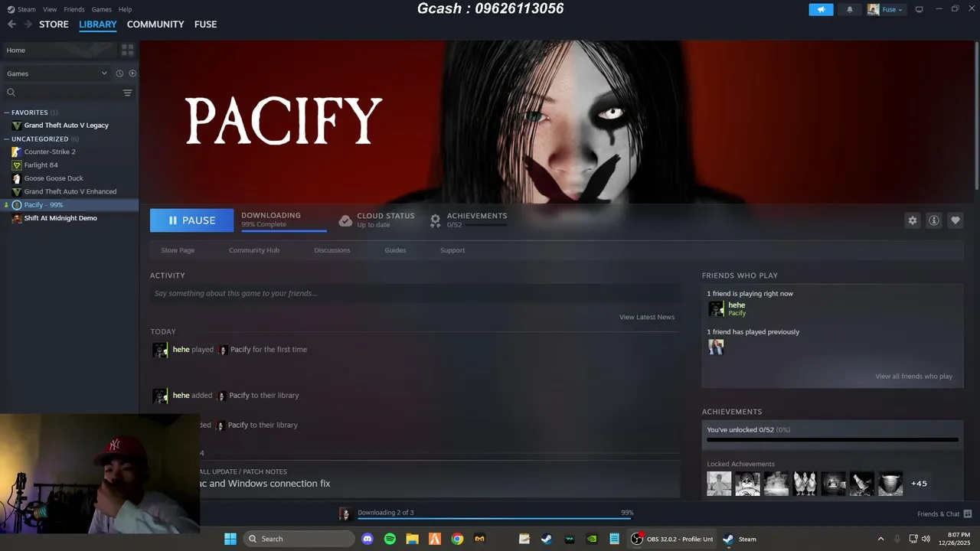Collapse the UNCATEGORIZED category
The width and height of the screenshot is (980, 551).
tap(7, 139)
